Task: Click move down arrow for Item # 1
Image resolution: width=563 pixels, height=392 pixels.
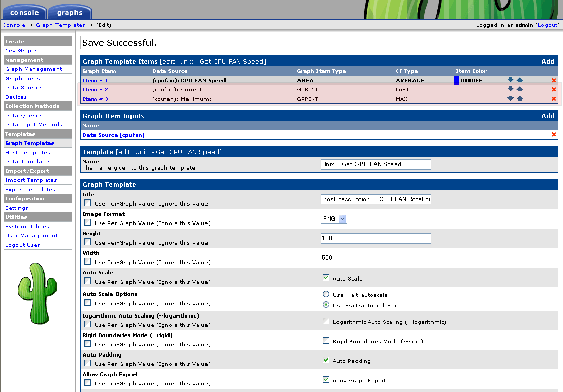Action: (x=510, y=80)
